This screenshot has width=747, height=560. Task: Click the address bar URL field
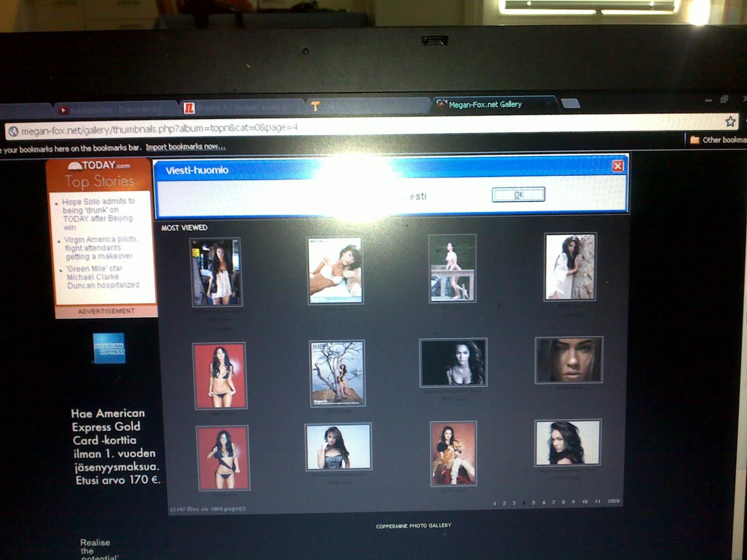[159, 129]
